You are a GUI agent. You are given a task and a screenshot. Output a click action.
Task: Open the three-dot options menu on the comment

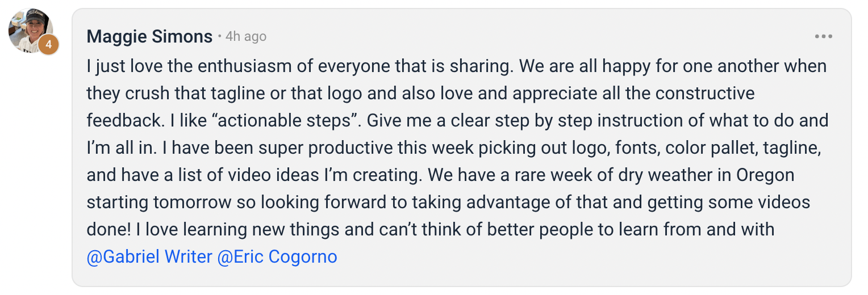point(823,37)
